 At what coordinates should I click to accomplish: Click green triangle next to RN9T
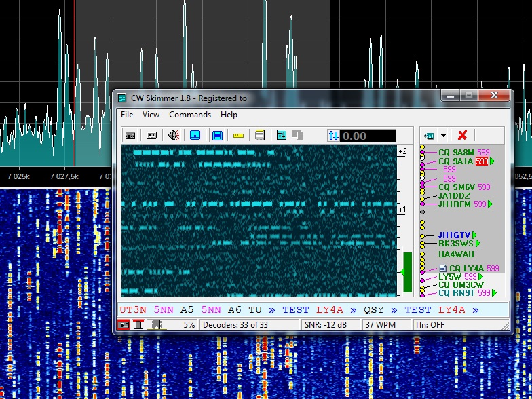[x=494, y=292]
